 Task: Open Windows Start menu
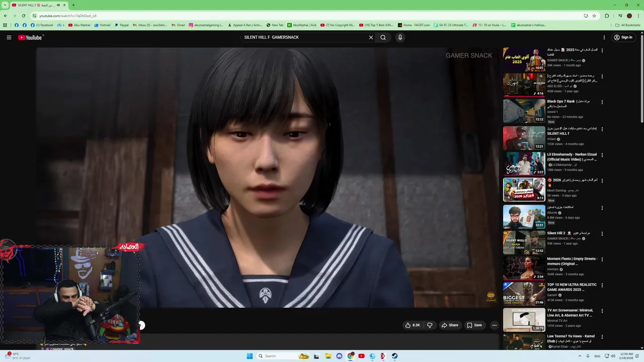coord(250,356)
